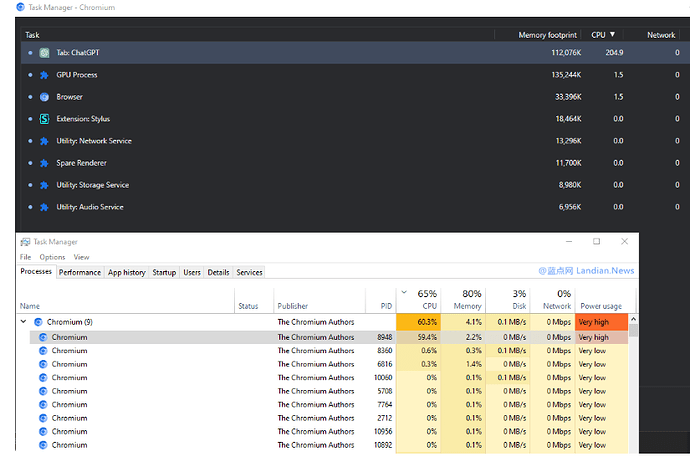Click the sort chevron above the 65% CPU column
The width and height of the screenshot is (690, 466).
point(404,292)
